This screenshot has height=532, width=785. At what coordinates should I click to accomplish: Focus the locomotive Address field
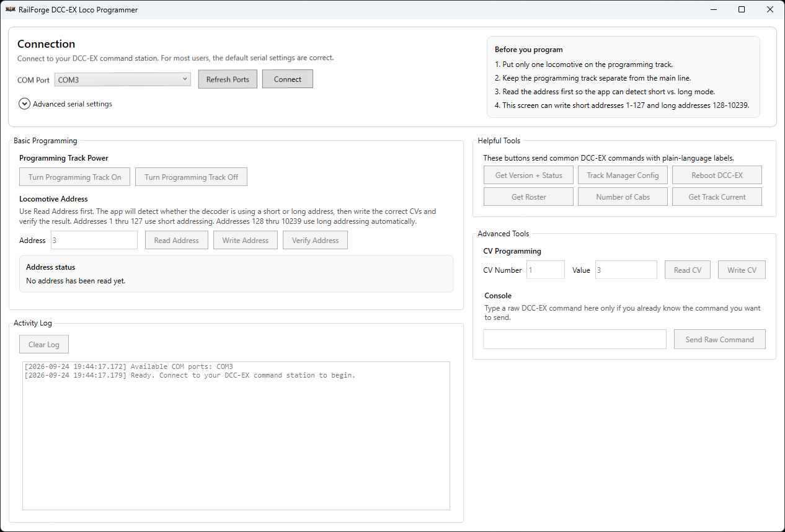point(94,240)
